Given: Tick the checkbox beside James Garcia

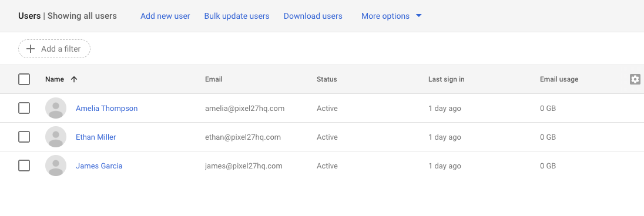Looking at the screenshot, I should [x=24, y=166].
